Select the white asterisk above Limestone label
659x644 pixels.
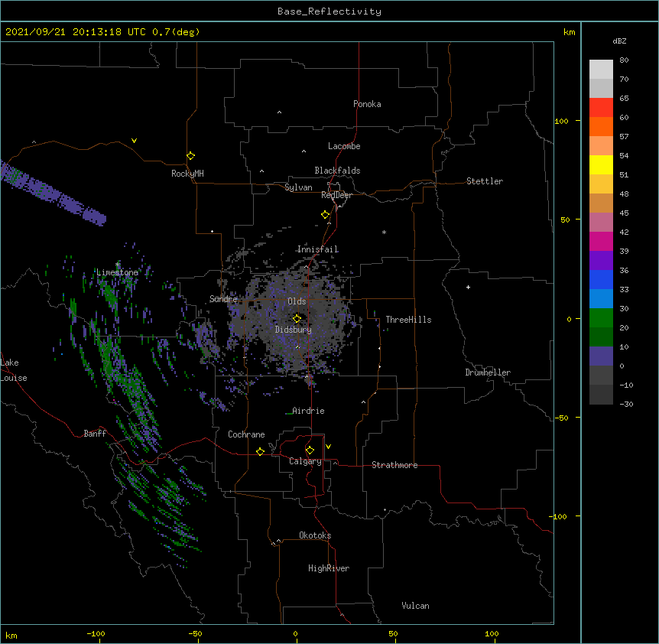click(118, 265)
